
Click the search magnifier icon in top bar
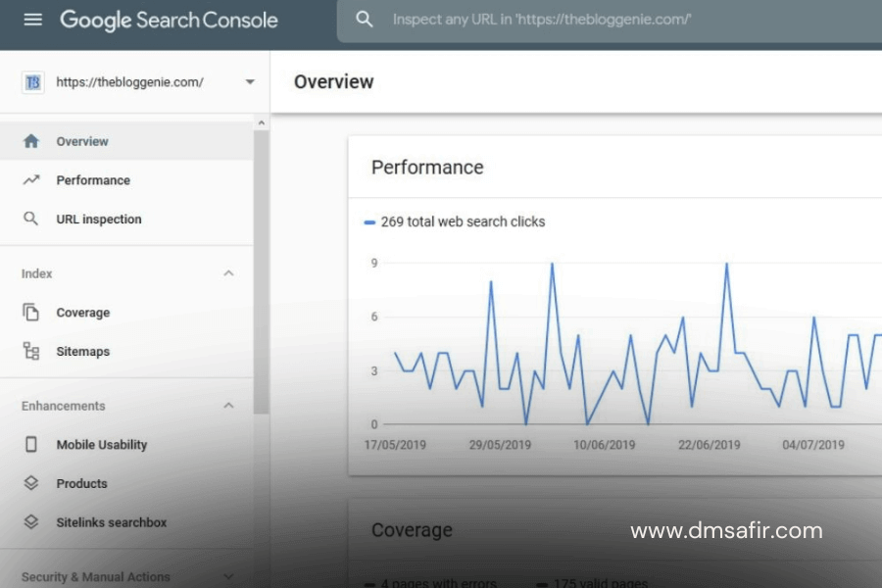364,20
